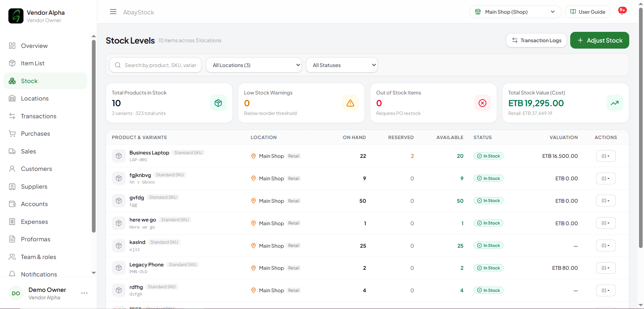
Task: Open Accounts in sidebar
Action: tap(45, 204)
